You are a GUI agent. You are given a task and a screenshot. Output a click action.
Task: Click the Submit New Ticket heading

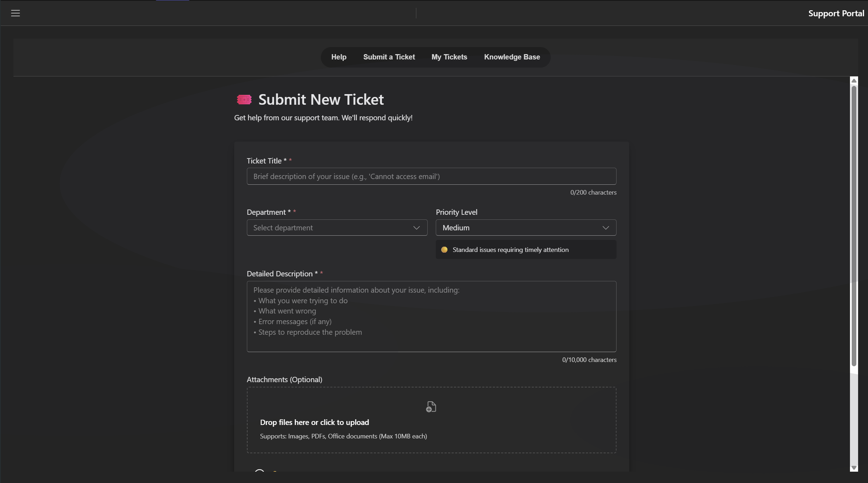click(x=321, y=100)
